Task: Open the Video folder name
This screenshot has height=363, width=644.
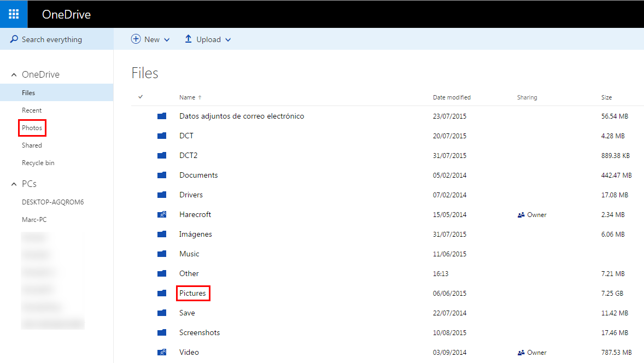Action: tap(189, 352)
